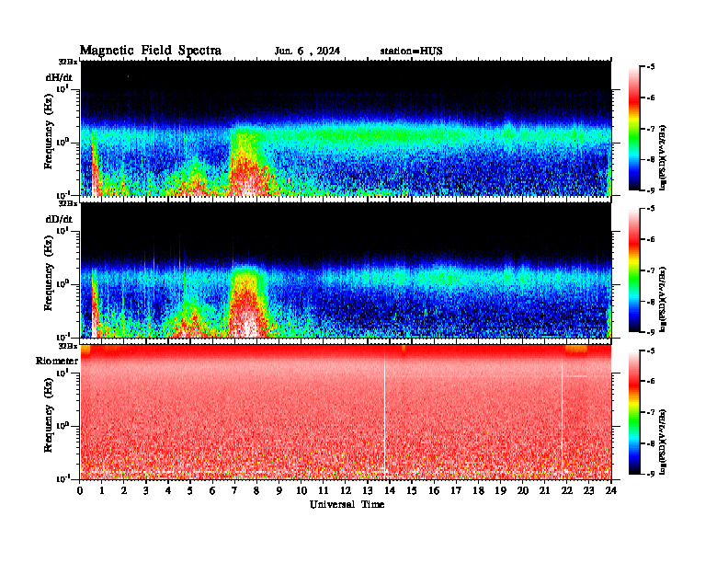Screen dimensions: 728x563
Task: Click hour tick label "21" on time axis
Action: [x=544, y=491]
